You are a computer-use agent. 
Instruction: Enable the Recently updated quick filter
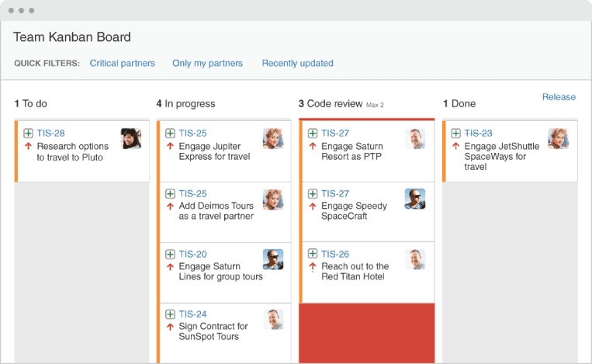297,64
